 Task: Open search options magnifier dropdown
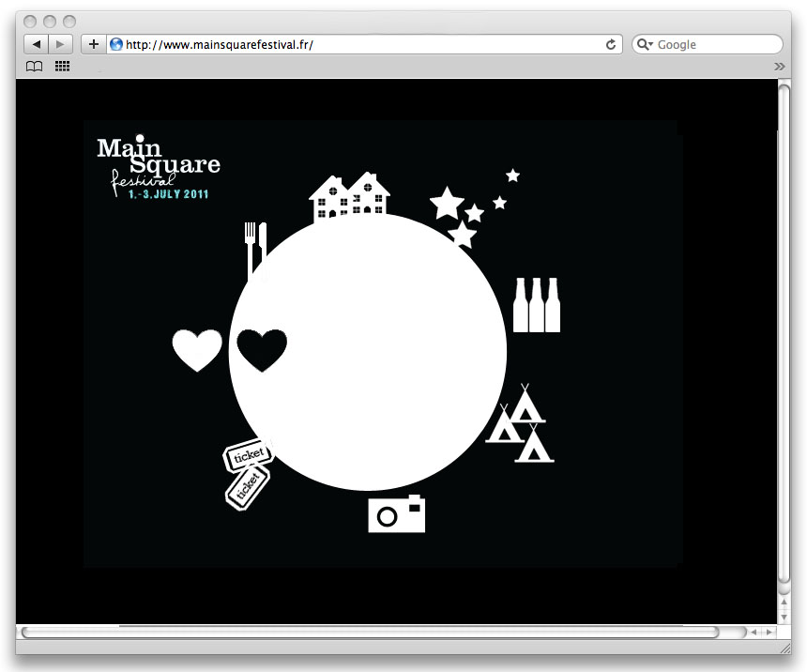tap(645, 45)
